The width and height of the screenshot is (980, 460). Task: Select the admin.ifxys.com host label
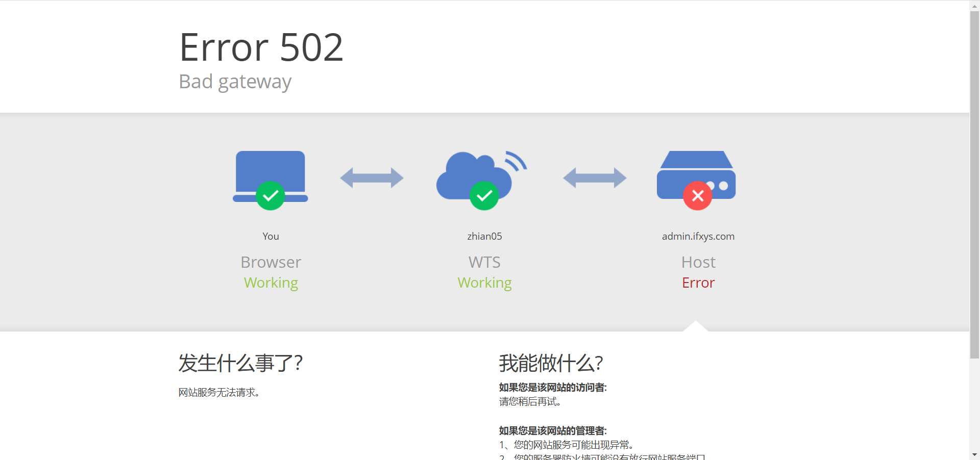pyautogui.click(x=698, y=236)
